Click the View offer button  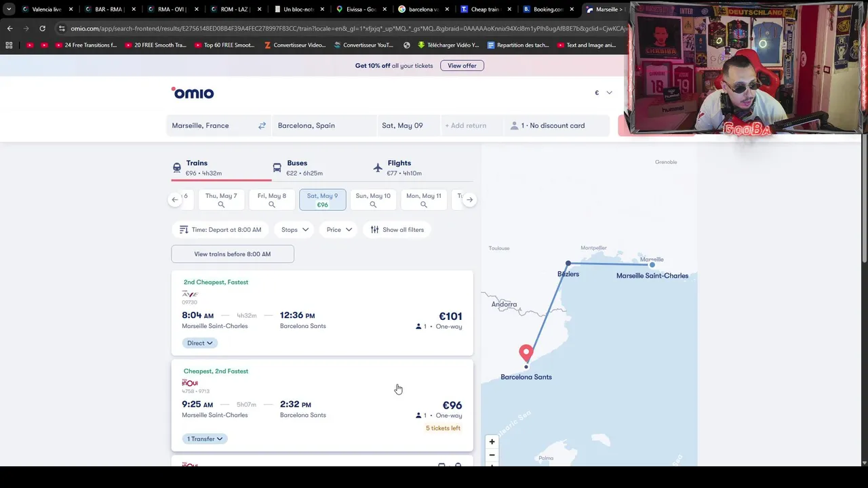click(x=462, y=66)
